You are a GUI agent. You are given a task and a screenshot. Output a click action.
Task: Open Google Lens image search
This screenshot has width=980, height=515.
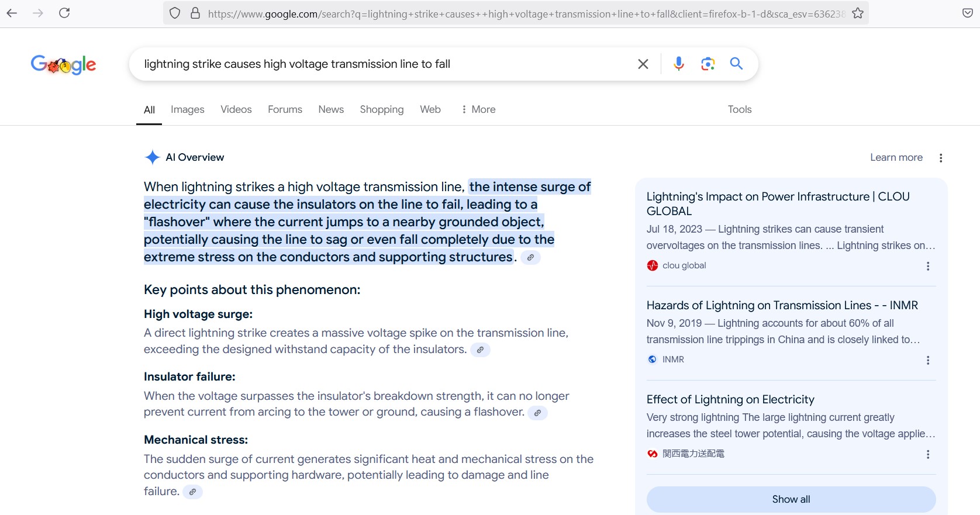tap(708, 64)
